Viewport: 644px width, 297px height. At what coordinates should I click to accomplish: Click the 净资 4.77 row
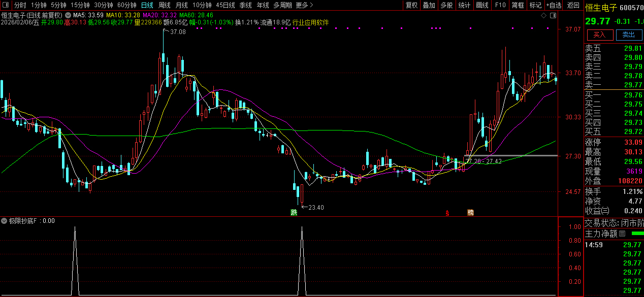pyautogui.click(x=614, y=201)
